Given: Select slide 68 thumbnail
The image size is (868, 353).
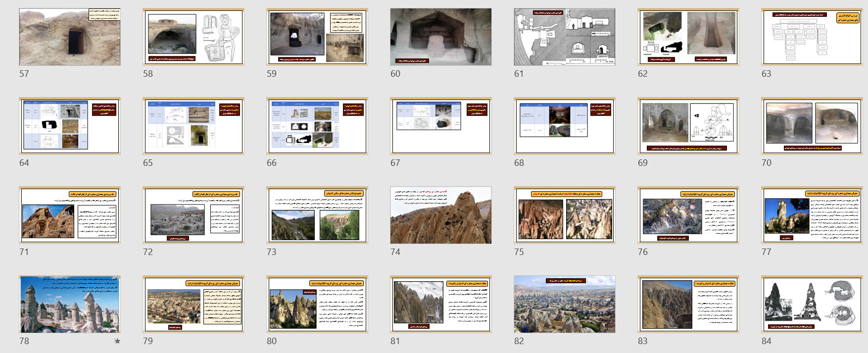Looking at the screenshot, I should pos(565,126).
